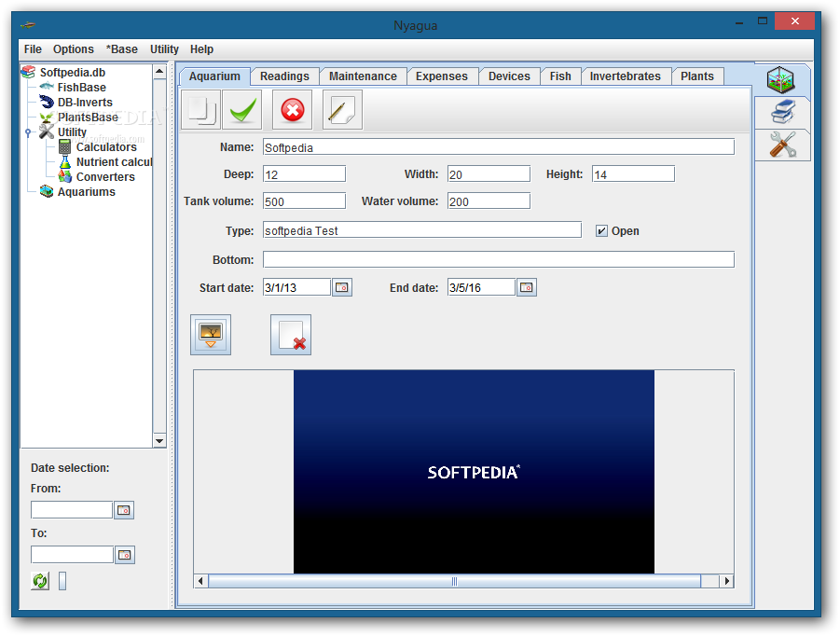Select the stacked books side tab
Image resolution: width=840 pixels, height=636 pixels.
(x=782, y=113)
